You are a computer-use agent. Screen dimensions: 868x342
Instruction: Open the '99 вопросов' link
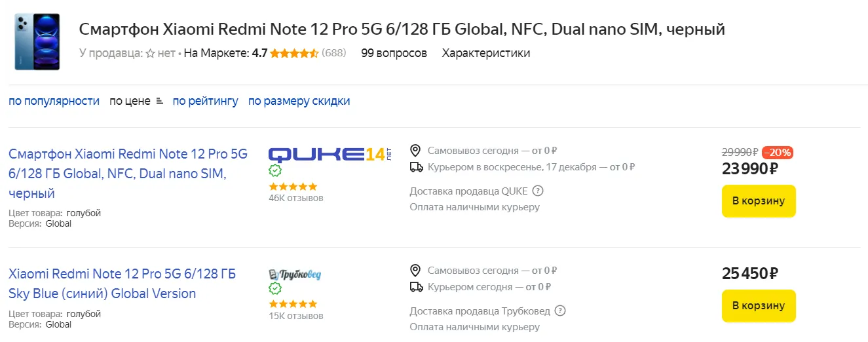pos(394,53)
